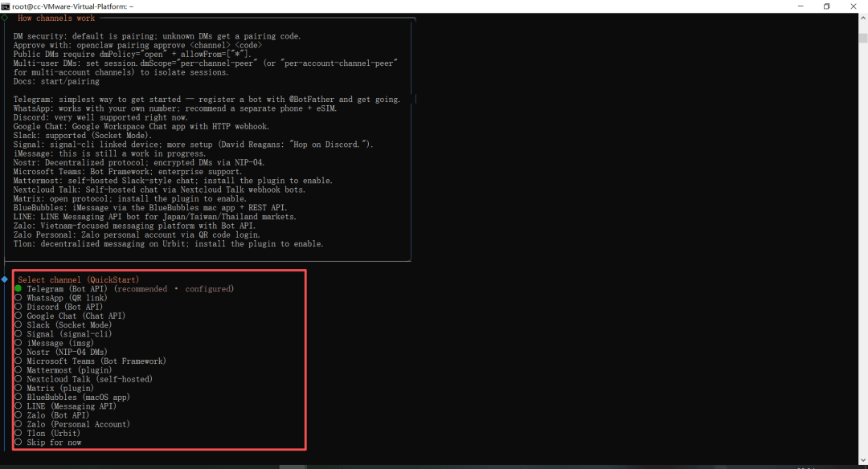Restore down the terminal window
This screenshot has height=469, width=868.
pyautogui.click(x=826, y=6)
